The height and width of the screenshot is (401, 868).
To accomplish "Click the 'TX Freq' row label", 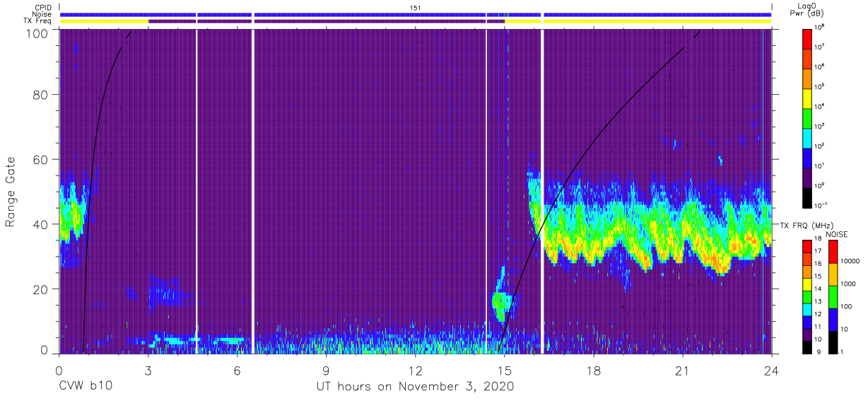I will 37,21.
